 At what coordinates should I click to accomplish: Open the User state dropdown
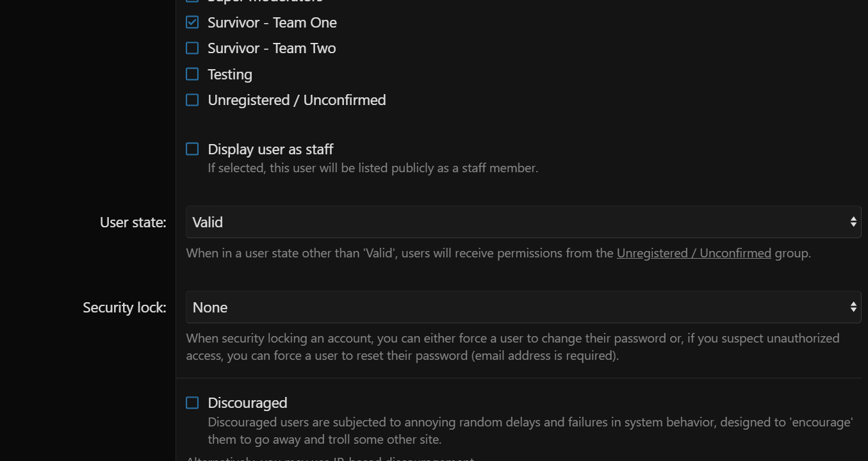click(x=523, y=222)
